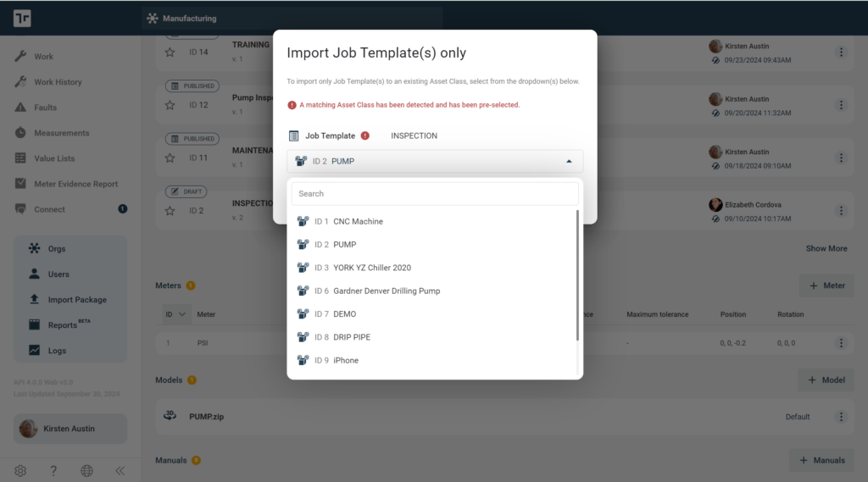Open the Users admin page
The width and height of the screenshot is (868, 482).
[x=58, y=274]
